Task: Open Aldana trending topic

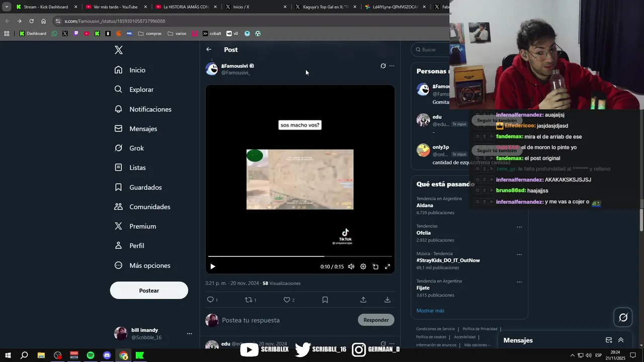Action: [x=425, y=205]
